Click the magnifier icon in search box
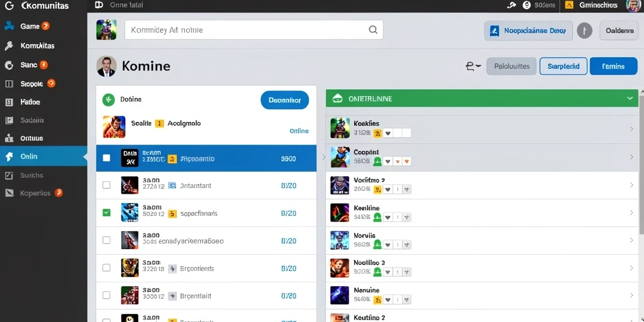644x322 pixels. [373, 30]
